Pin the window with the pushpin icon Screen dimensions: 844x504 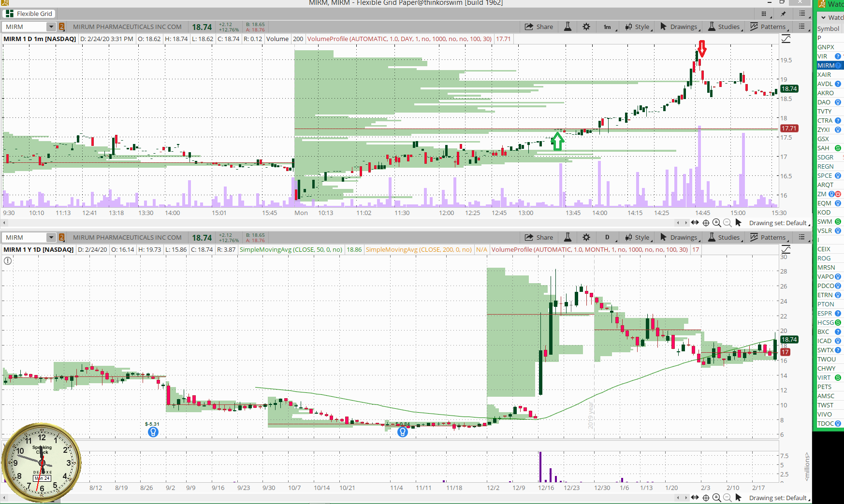tap(783, 14)
